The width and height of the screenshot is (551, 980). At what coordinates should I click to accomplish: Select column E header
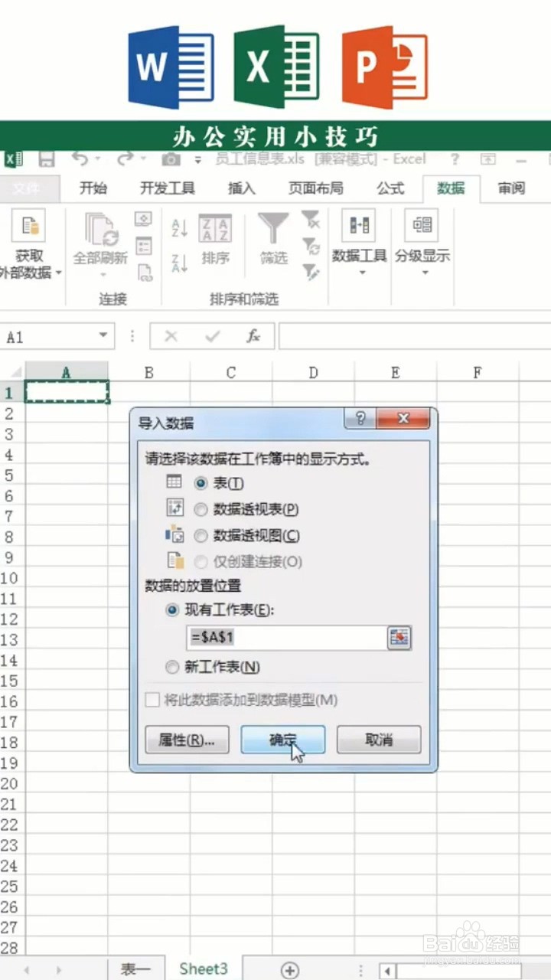coord(395,372)
